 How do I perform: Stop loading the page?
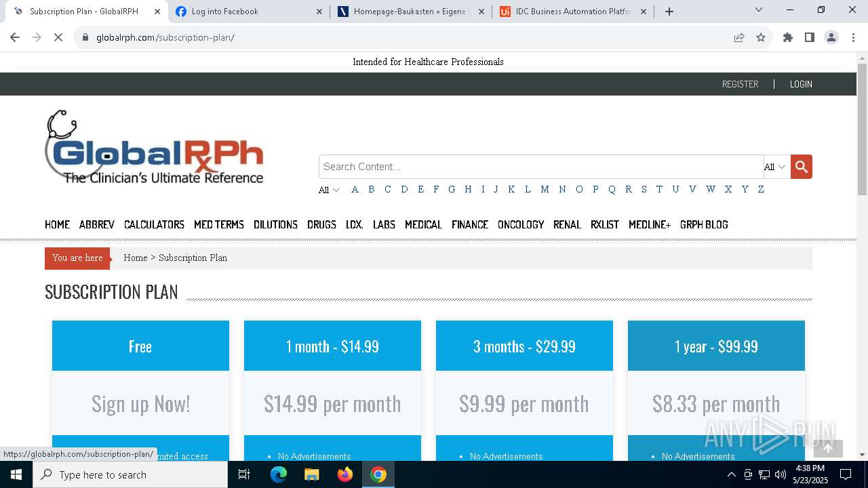coord(58,37)
